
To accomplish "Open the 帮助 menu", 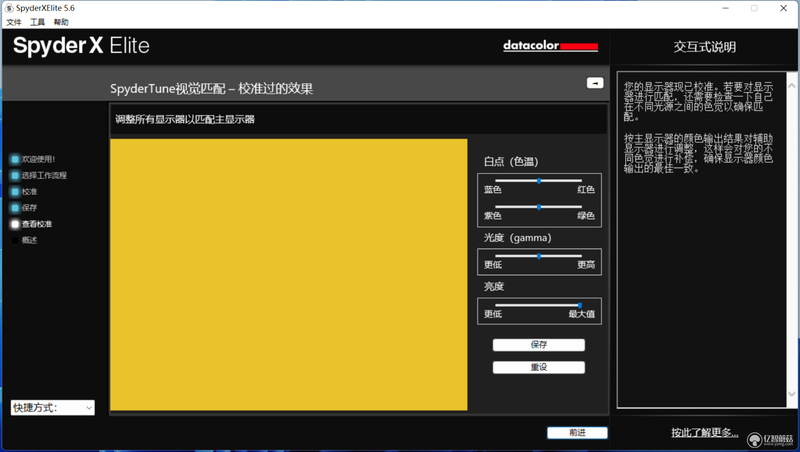I will (61, 22).
